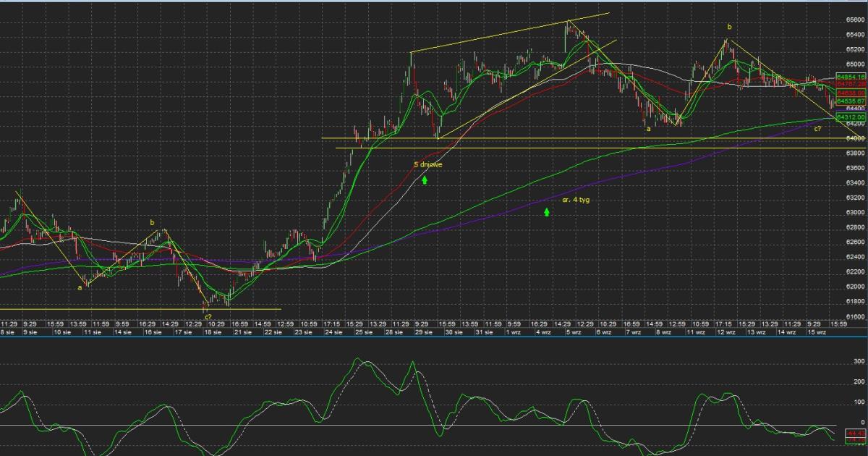Click the 64854.16 price tag on the price axis
Image resolution: width=868 pixels, height=456 pixels.
[851, 76]
